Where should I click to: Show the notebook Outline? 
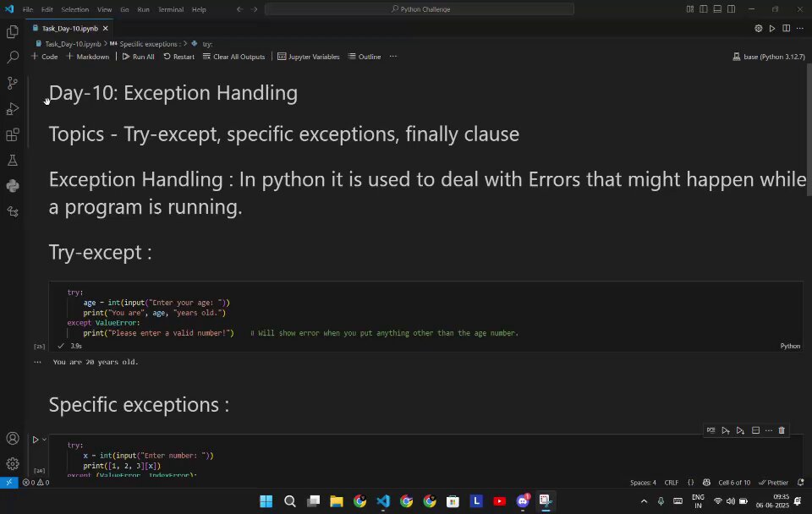click(x=365, y=57)
